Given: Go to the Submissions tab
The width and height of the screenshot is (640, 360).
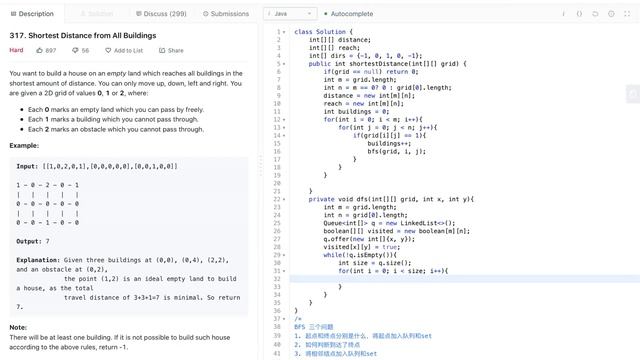Looking at the screenshot, I should pos(226,14).
